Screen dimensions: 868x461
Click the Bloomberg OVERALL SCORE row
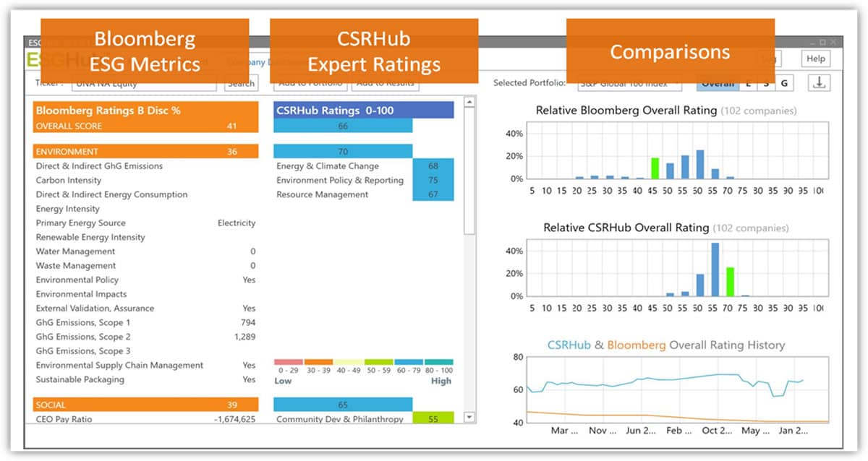[x=145, y=126]
